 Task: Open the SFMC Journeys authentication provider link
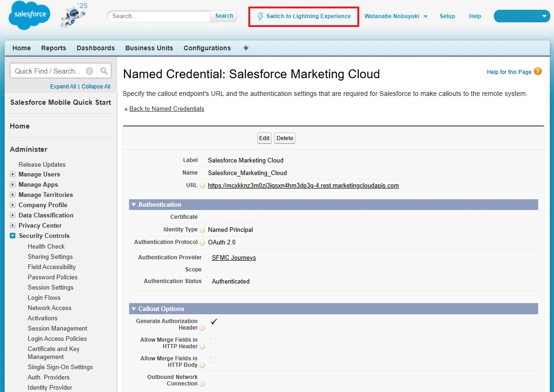pyautogui.click(x=234, y=258)
